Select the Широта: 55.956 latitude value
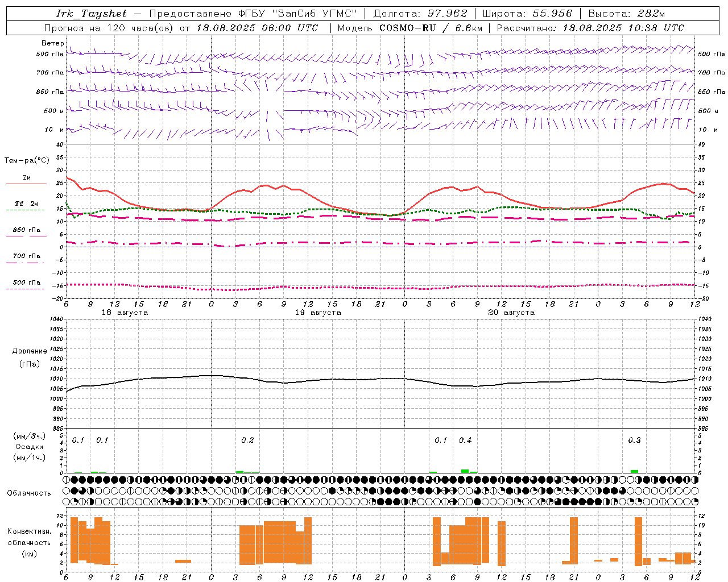 [527, 14]
